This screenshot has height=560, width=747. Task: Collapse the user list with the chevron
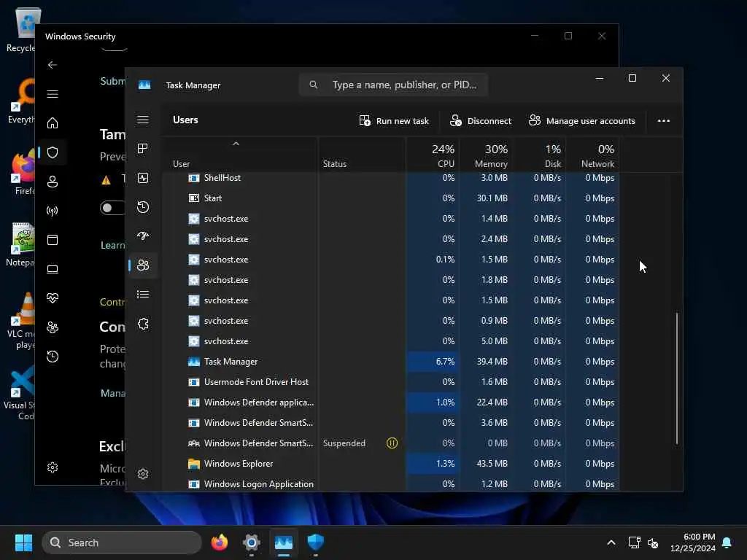pos(236,144)
